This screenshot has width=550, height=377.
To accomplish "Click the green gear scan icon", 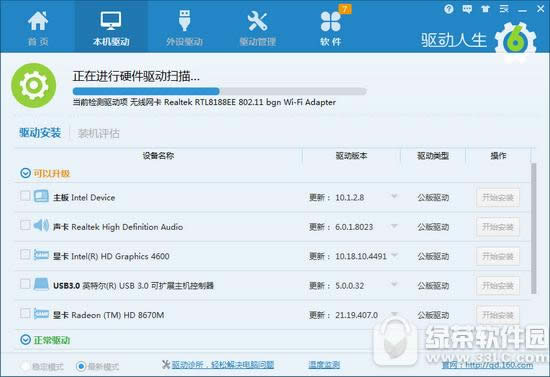I will [x=34, y=85].
